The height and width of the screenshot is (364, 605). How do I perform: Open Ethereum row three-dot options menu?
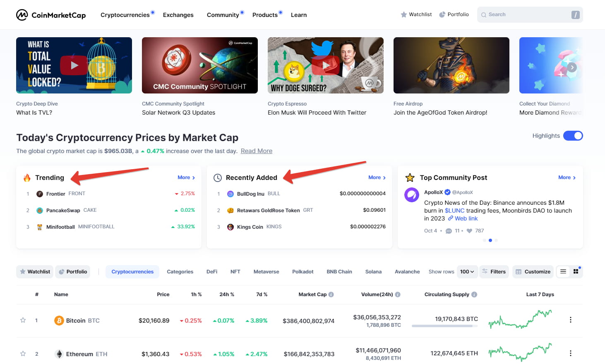pyautogui.click(x=571, y=353)
